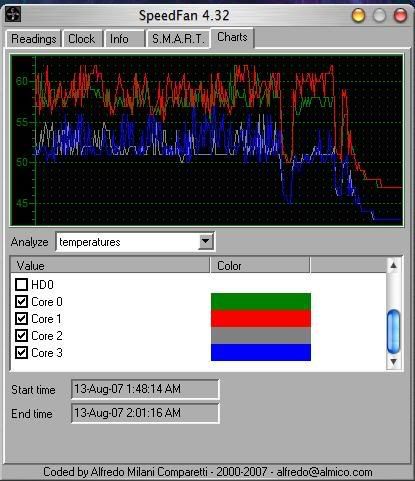Click the yellow minimize window button

(x=359, y=15)
